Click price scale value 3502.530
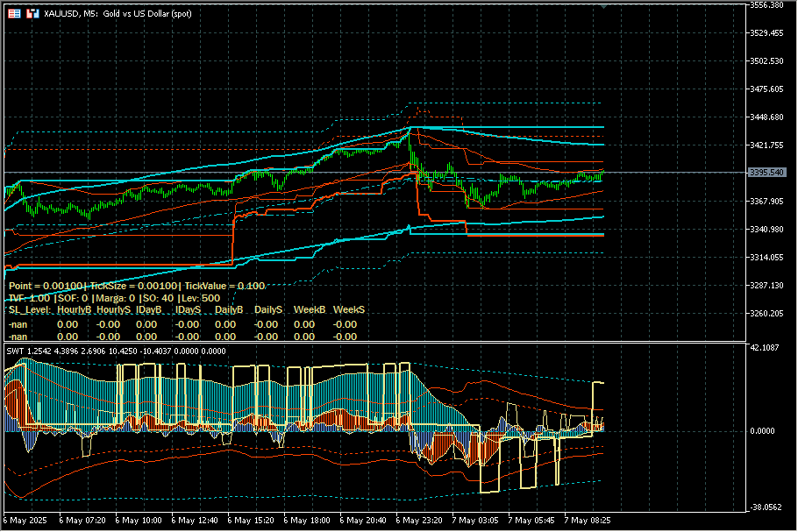The image size is (798, 532). pos(766,61)
